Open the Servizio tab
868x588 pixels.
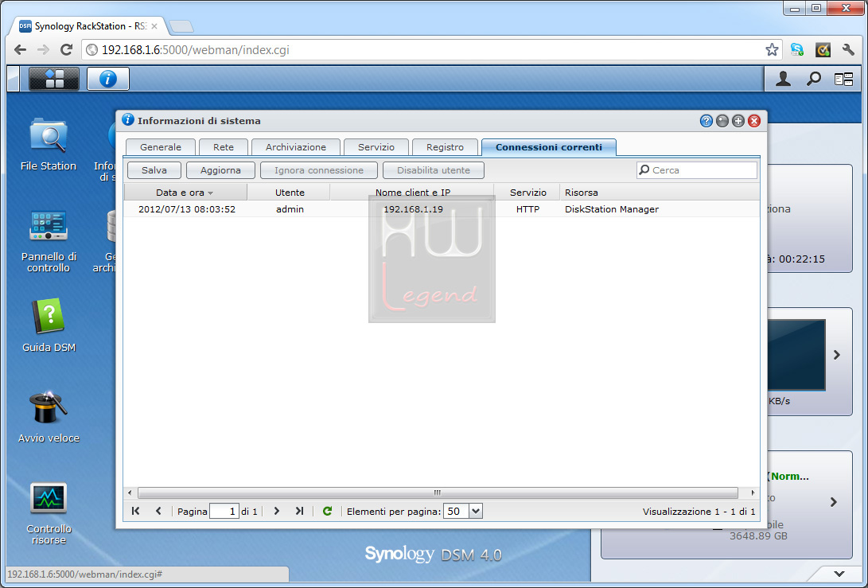point(376,147)
